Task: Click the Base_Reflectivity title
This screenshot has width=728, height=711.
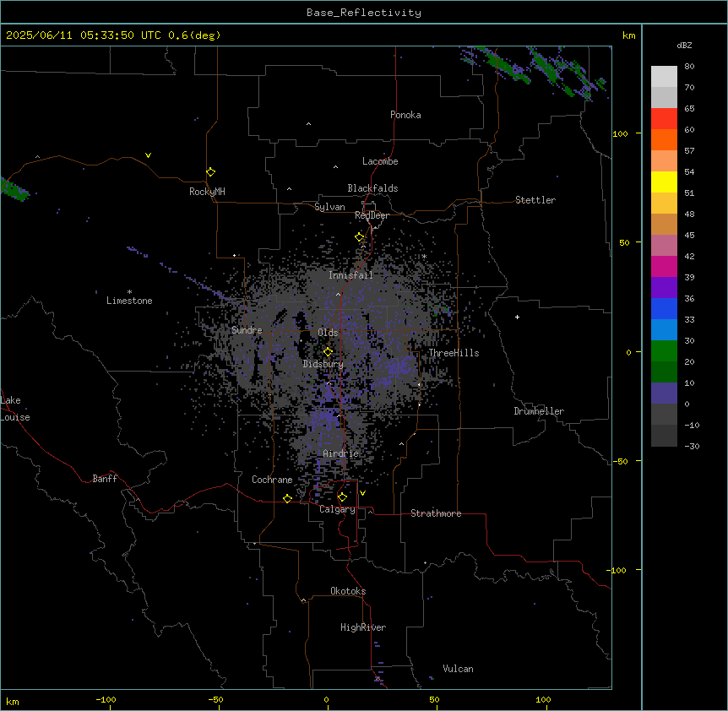Action: pyautogui.click(x=364, y=13)
